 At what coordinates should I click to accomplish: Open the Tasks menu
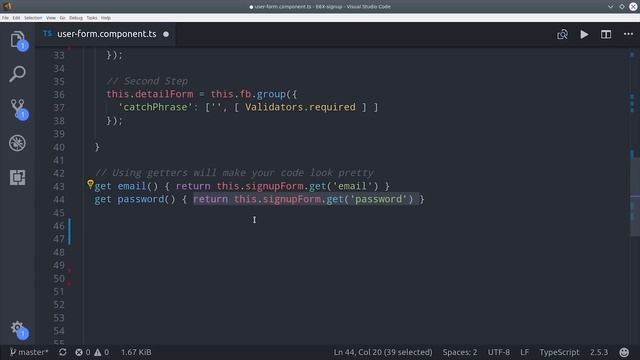(x=92, y=18)
